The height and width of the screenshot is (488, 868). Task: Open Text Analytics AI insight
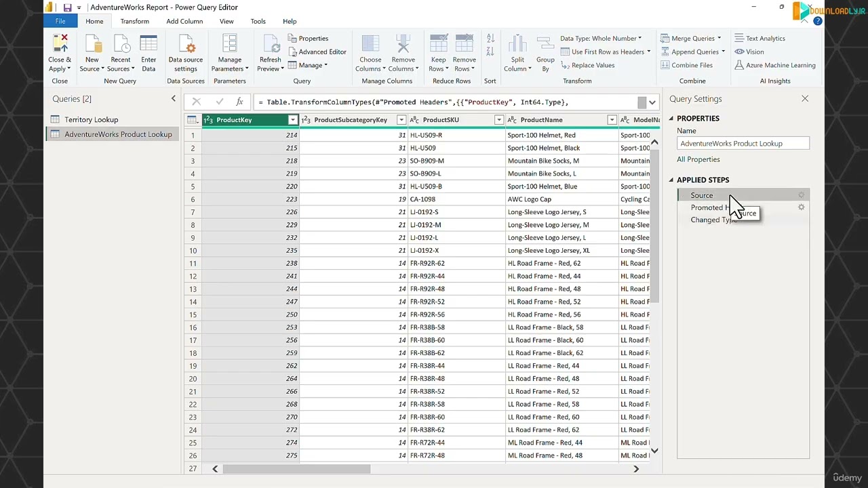(760, 39)
